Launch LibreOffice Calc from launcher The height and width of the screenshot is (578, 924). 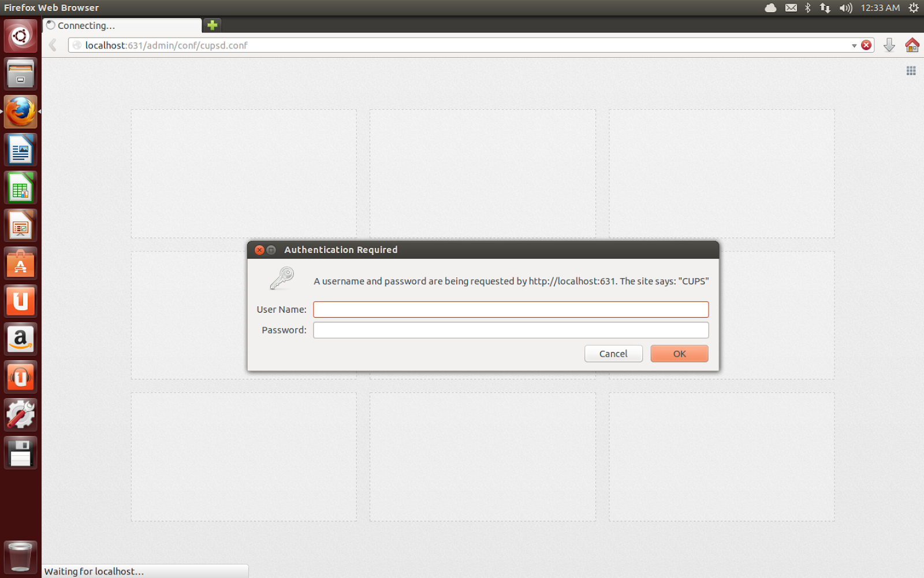tap(20, 188)
